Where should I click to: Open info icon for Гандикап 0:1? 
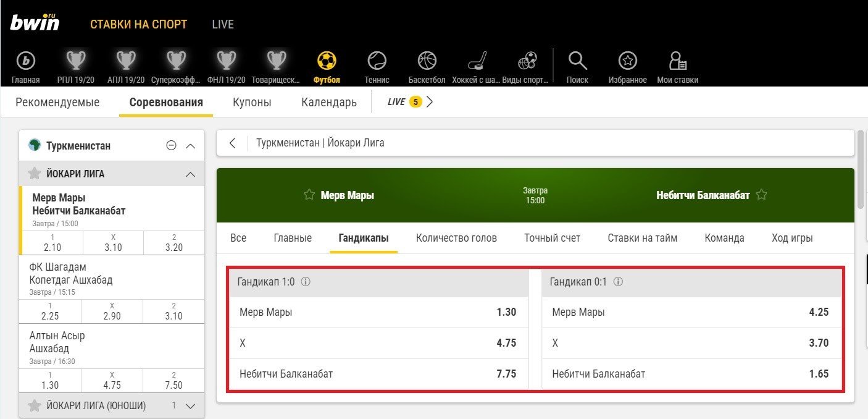point(618,282)
